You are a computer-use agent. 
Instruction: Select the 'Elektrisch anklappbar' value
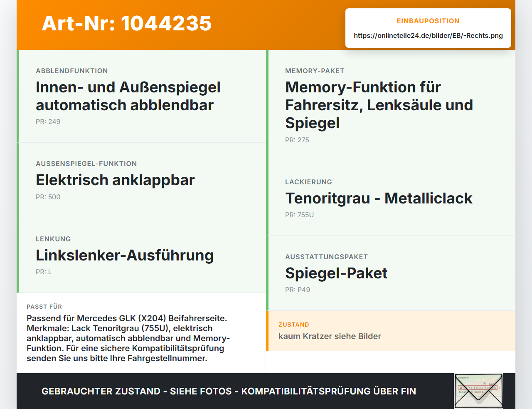click(x=115, y=180)
